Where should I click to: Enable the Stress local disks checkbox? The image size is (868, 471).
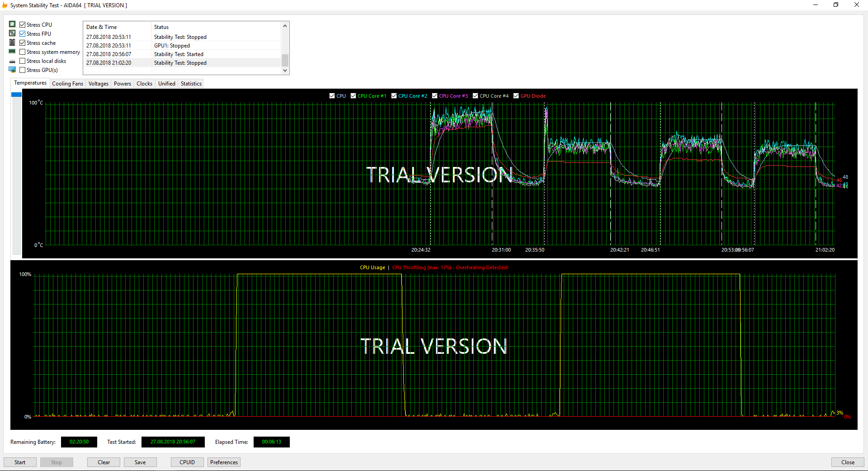22,61
